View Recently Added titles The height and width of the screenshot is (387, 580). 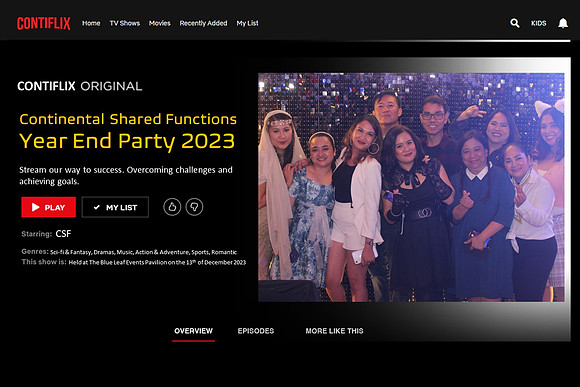[203, 23]
